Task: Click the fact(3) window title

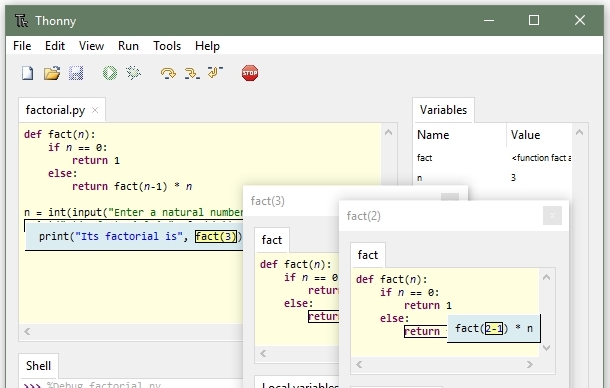Action: pyautogui.click(x=268, y=201)
